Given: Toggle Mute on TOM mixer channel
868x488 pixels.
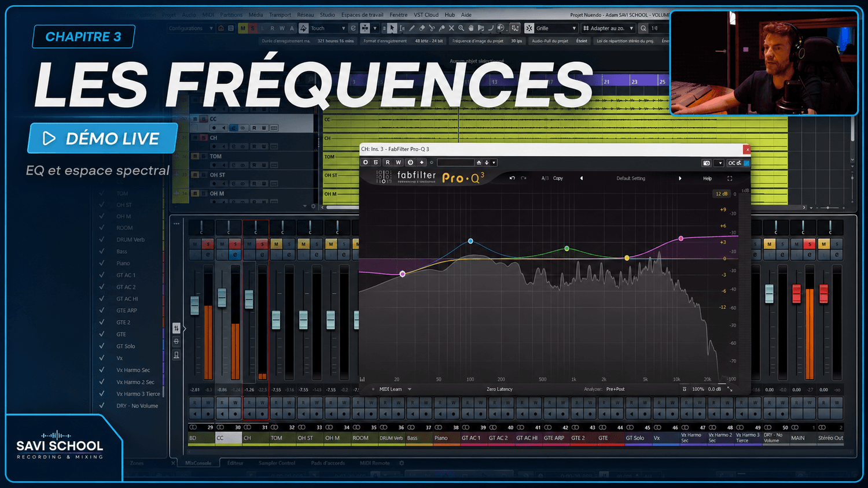Looking at the screenshot, I should (x=277, y=244).
